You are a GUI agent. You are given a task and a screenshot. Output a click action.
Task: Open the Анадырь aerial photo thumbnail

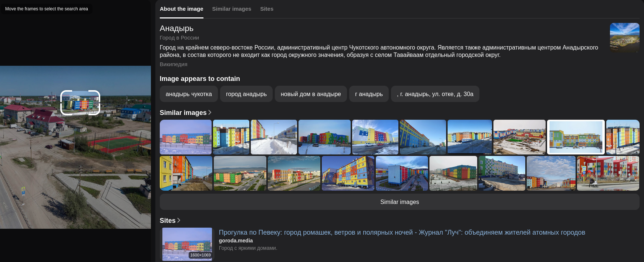click(x=625, y=37)
